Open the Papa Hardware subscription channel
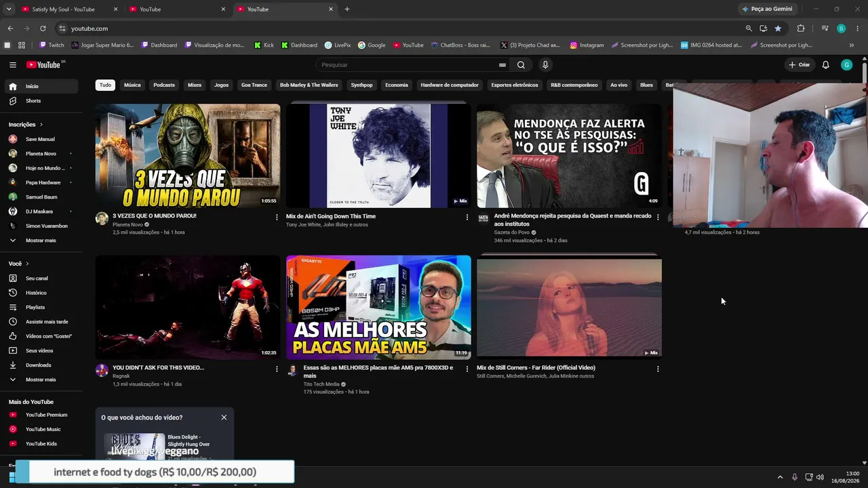This screenshot has height=488, width=868. pyautogui.click(x=43, y=183)
